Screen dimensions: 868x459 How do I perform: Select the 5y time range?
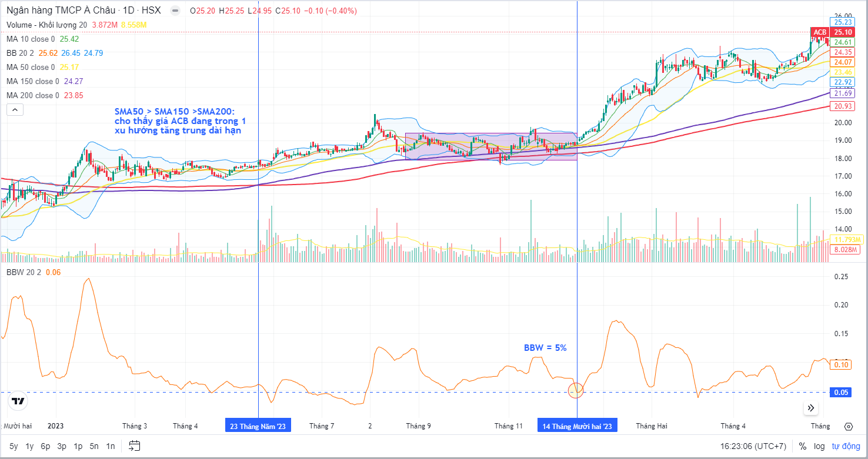[x=14, y=446]
